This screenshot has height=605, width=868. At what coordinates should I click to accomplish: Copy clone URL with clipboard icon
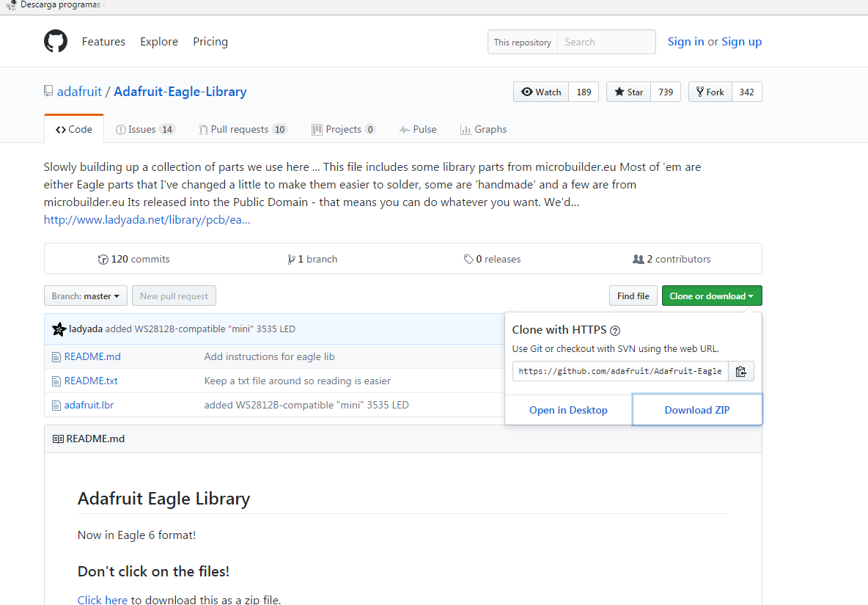coord(740,371)
